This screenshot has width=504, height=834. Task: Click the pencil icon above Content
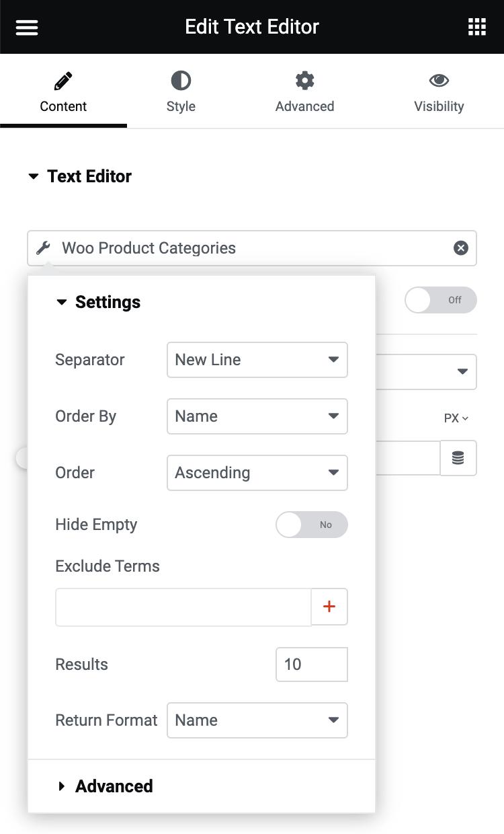[x=62, y=80]
